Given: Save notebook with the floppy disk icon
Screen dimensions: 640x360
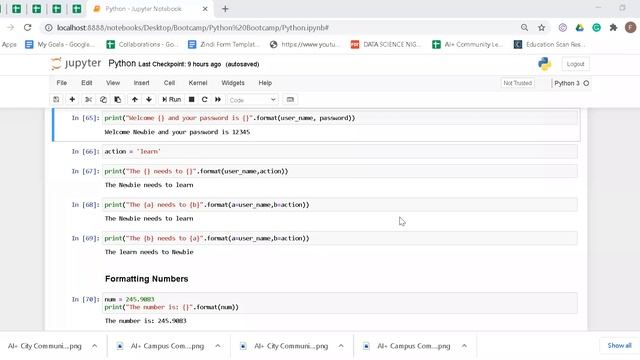Looking at the screenshot, I should [56, 100].
